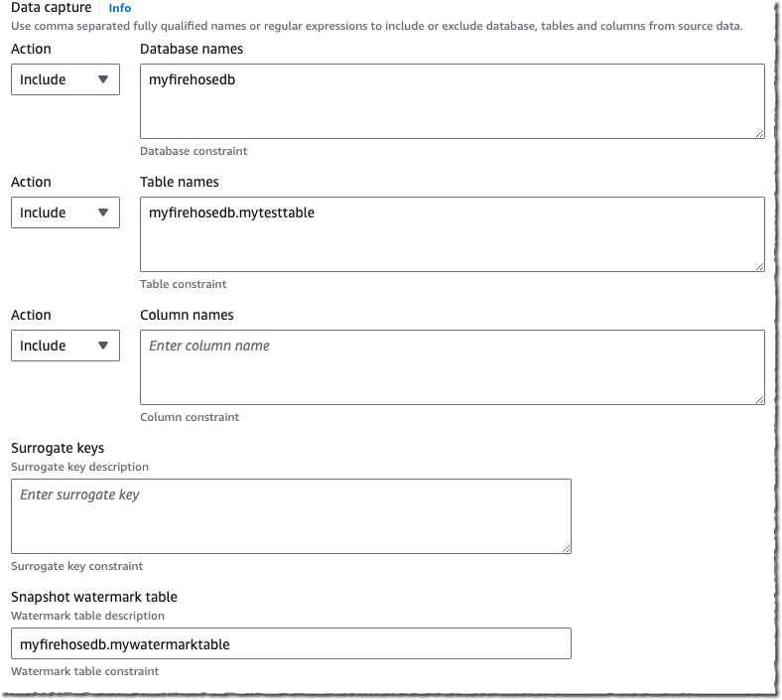Click the resize grip of Table names box
The image size is (782, 700).
pos(759,266)
